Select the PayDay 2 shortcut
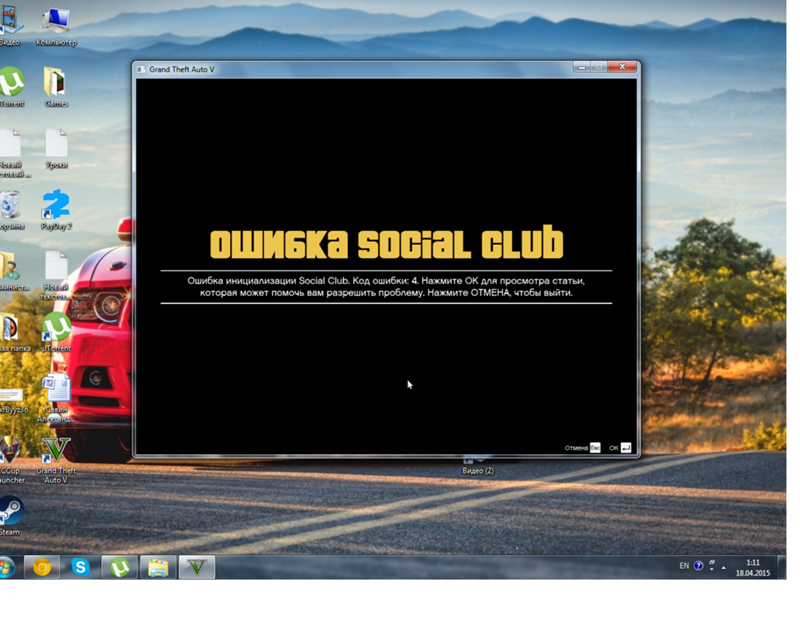Screen dimensions: 800x640 pos(56,210)
